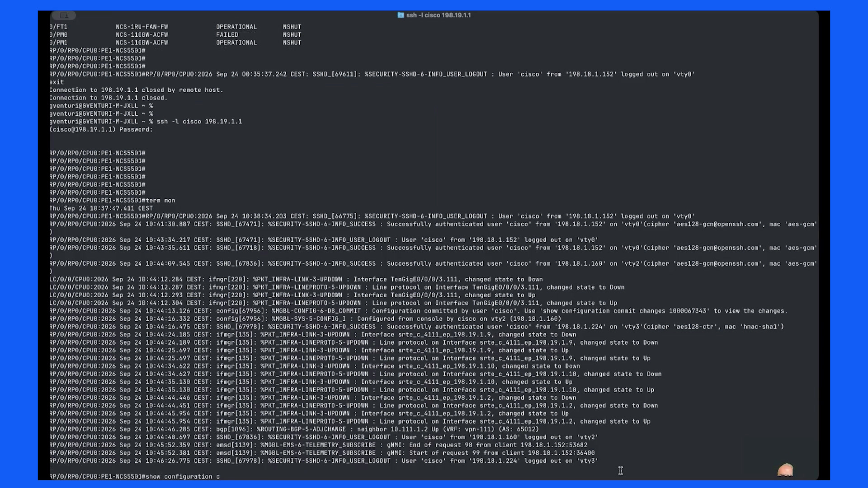Image resolution: width=868 pixels, height=488 pixels.
Task: Click the log line mentioning 'hmac-sha1'
Action: click(x=417, y=327)
